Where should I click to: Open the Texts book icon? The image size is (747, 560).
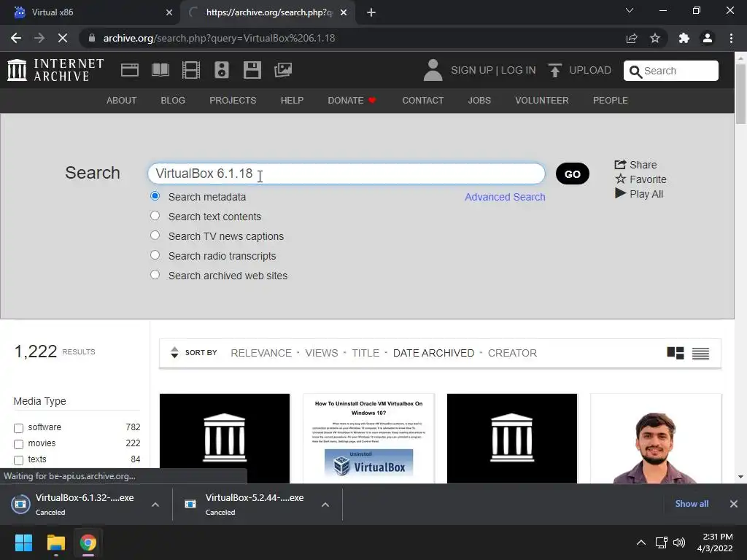point(160,70)
